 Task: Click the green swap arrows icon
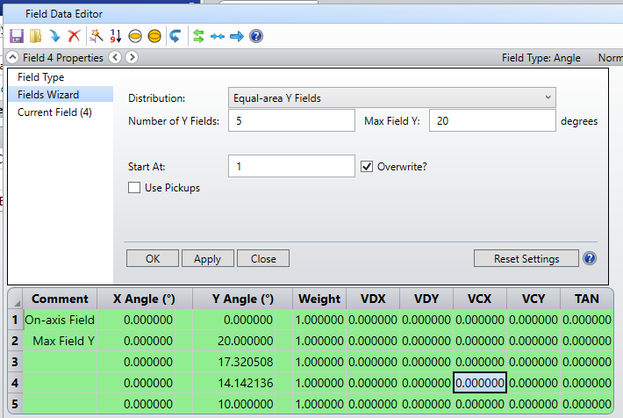coord(198,36)
